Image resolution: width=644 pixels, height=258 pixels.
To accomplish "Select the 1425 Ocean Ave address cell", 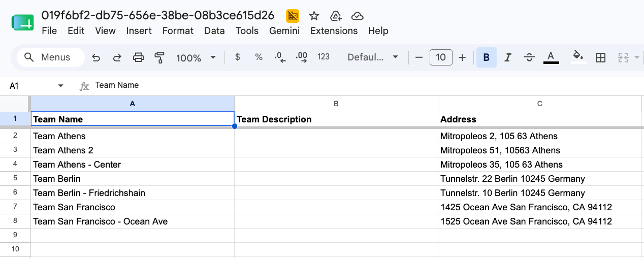I will [x=540, y=207].
